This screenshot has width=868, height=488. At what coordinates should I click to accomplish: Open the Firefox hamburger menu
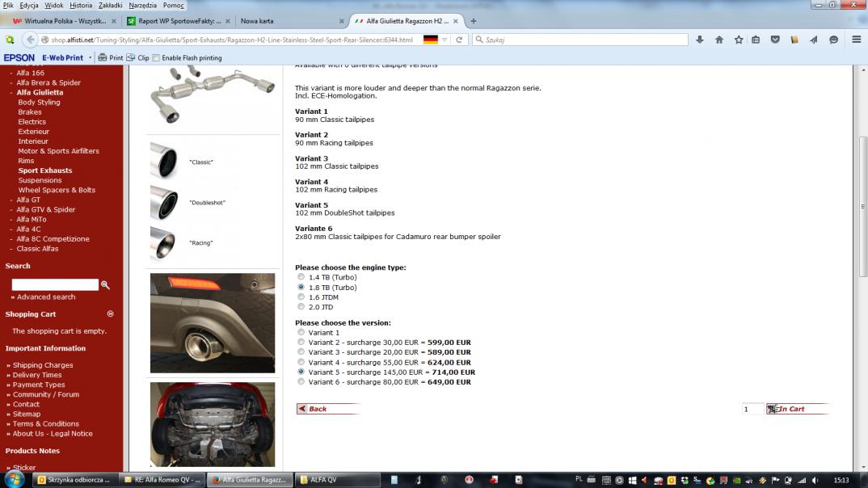(857, 40)
